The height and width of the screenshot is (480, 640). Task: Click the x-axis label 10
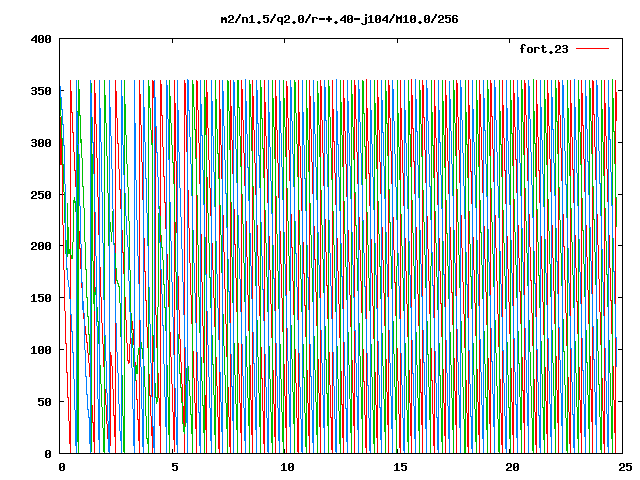point(287,467)
